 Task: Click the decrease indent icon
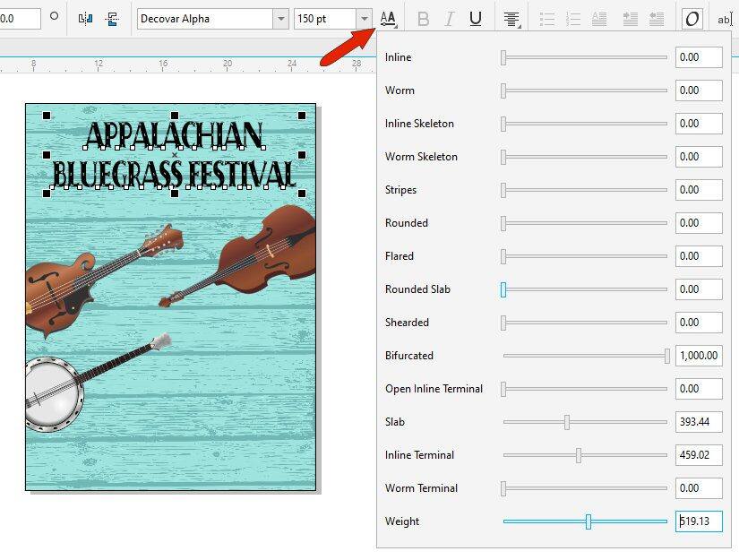click(x=657, y=18)
